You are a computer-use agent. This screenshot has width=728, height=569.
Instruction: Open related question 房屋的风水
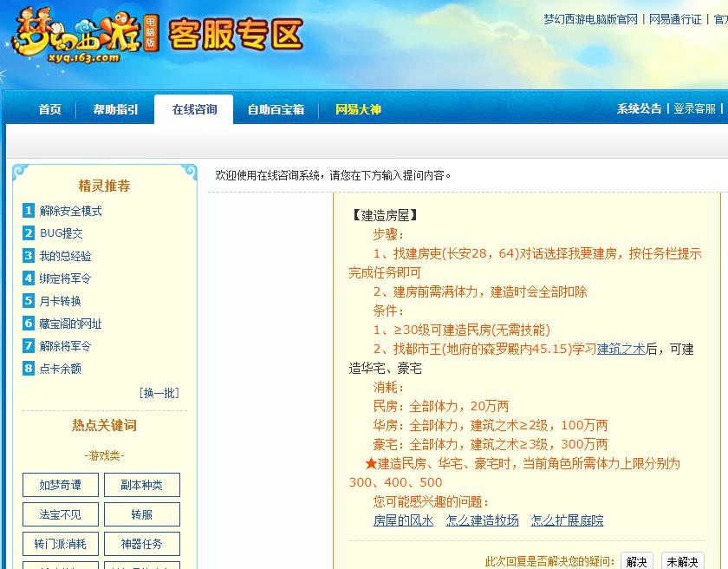point(403,520)
